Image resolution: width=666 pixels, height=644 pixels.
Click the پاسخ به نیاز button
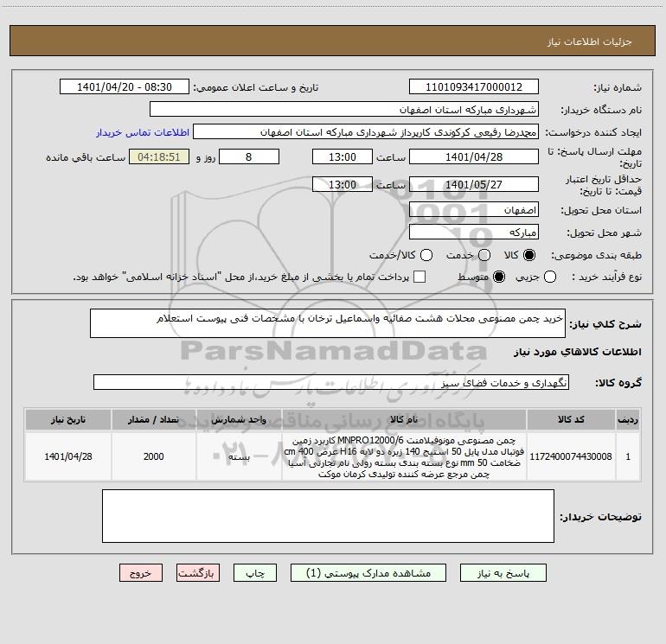(503, 573)
